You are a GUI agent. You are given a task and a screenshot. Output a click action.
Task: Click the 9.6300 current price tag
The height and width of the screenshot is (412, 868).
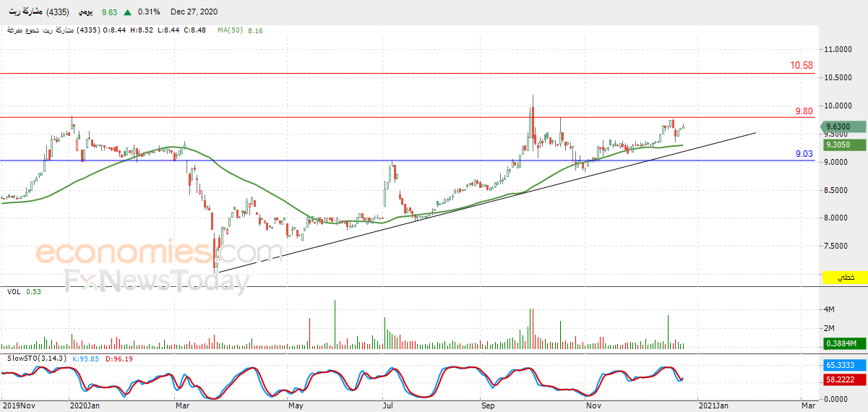(x=843, y=126)
